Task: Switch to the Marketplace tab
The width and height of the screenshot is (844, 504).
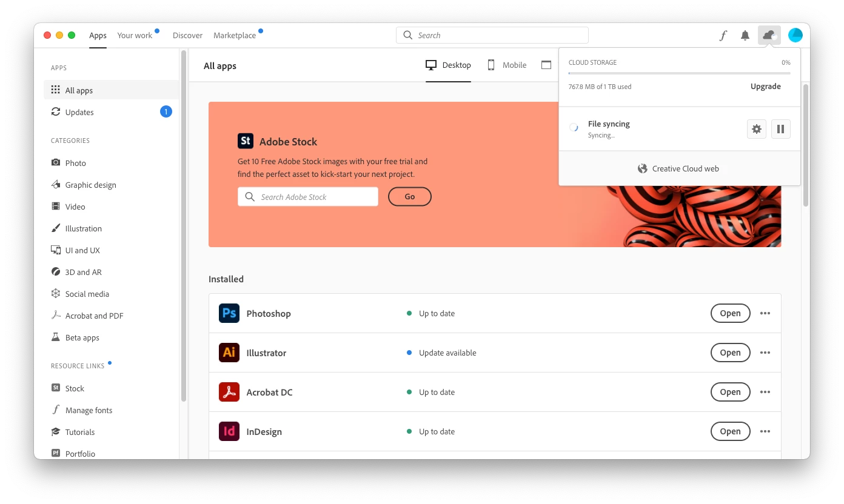Action: click(235, 35)
